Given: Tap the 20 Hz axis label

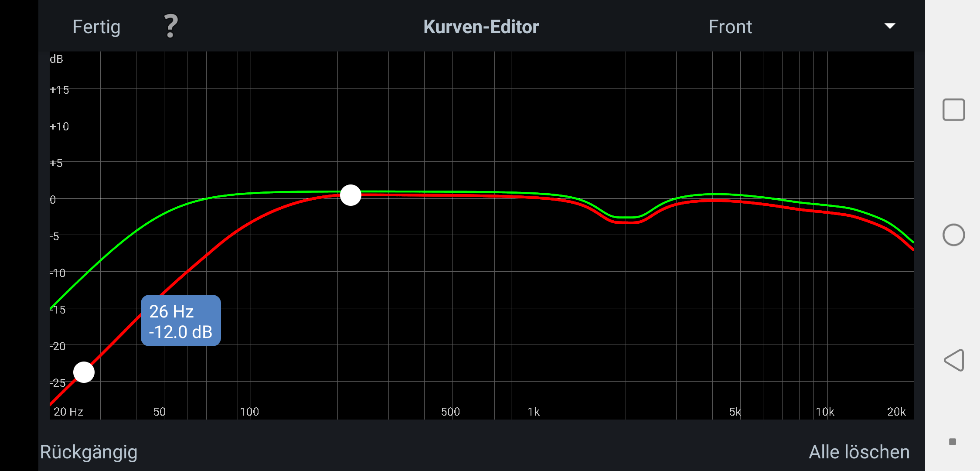Looking at the screenshot, I should click(68, 412).
